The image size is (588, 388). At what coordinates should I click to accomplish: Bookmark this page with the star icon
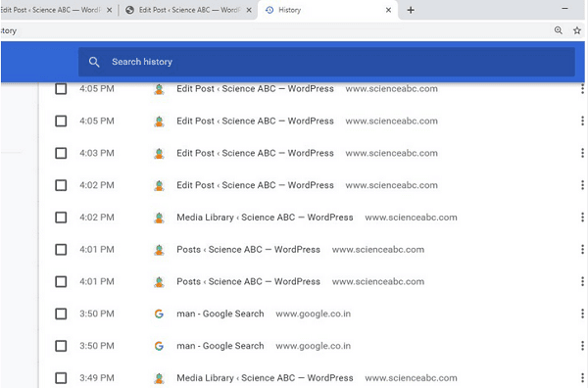577,30
